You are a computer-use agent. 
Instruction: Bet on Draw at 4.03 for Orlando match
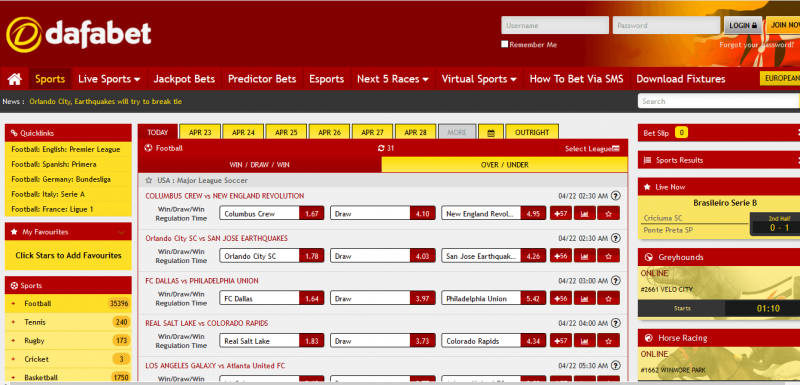tap(383, 256)
